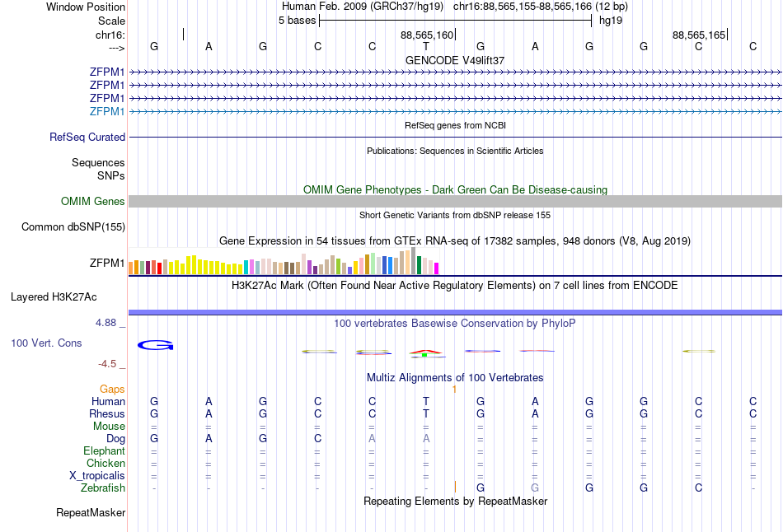Click the magenta bar ending the GTEx chart
783x532 pixels.
[x=437, y=268]
